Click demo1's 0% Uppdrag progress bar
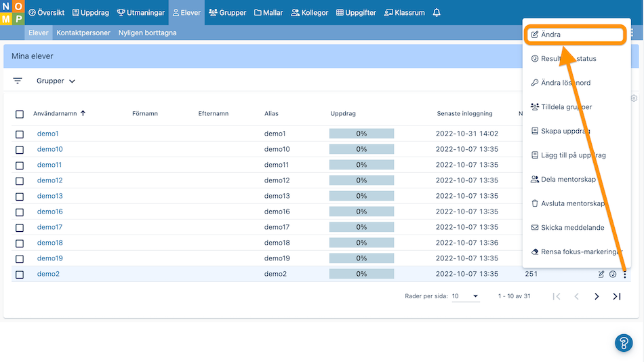Viewport: 644px width, 362px height. pos(361,134)
